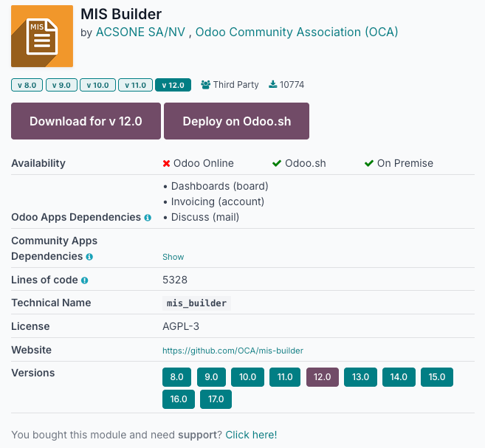The width and height of the screenshot is (485, 448).
Task: Open the ACSONE SA/NV author link
Action: [x=140, y=32]
